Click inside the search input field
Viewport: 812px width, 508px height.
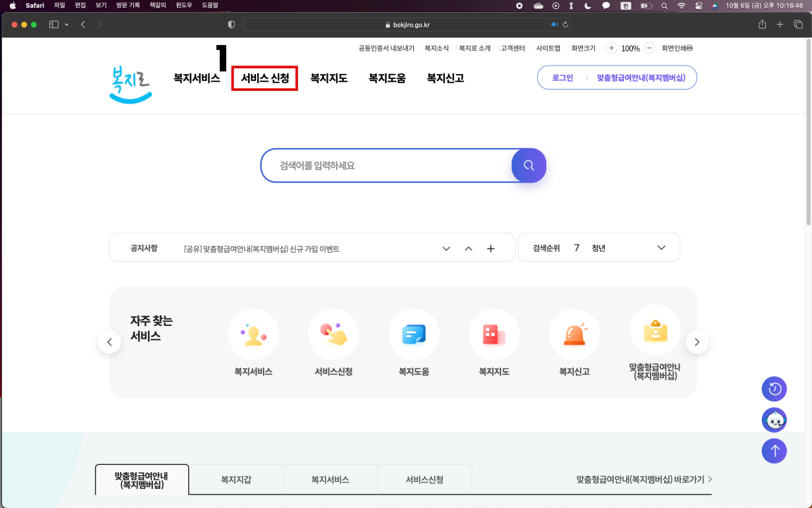click(388, 165)
